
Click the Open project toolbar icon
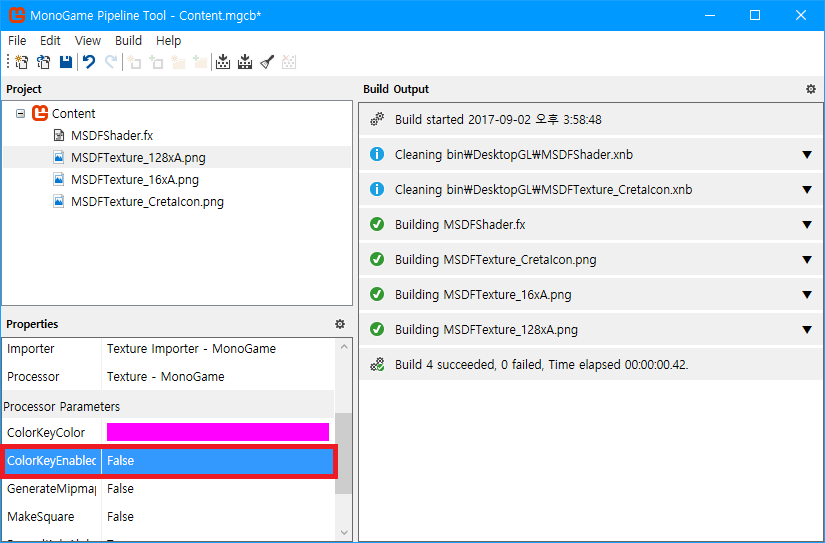tap(44, 62)
